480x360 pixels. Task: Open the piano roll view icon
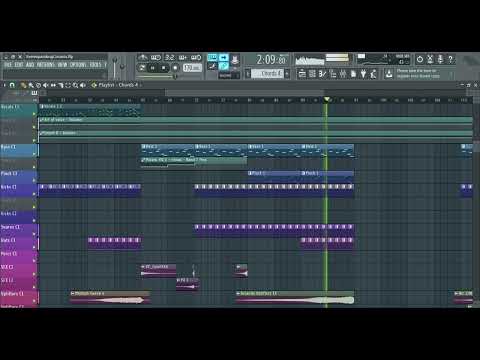322,74
